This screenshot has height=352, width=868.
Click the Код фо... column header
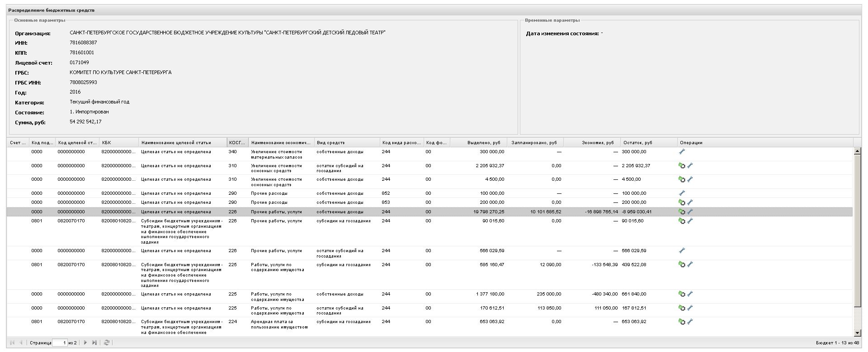coord(437,142)
